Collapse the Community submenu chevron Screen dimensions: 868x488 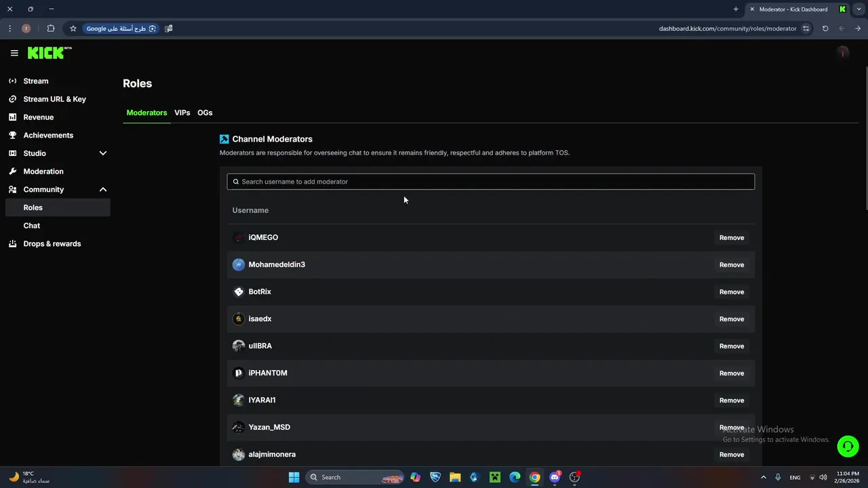(103, 190)
